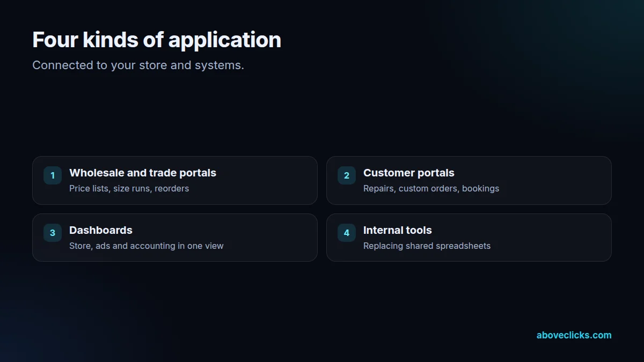Click the number 4 badge on Internal tools card
644x362 pixels.
point(347,233)
